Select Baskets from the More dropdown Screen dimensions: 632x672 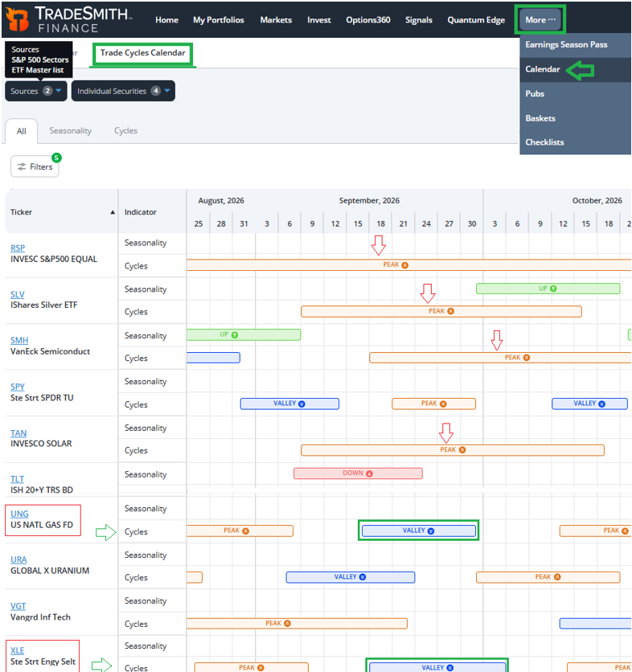click(x=540, y=118)
